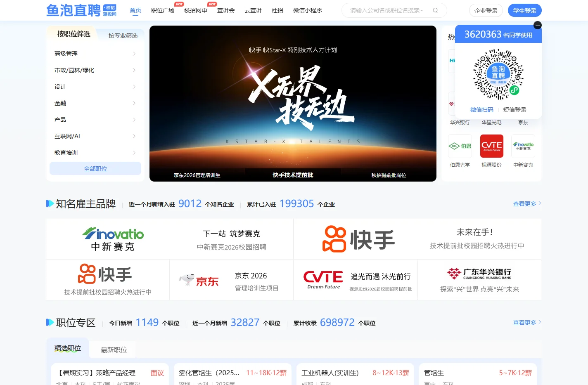This screenshot has width=588, height=385.
Task: Click the 华星光电 company label
Action: click(491, 123)
